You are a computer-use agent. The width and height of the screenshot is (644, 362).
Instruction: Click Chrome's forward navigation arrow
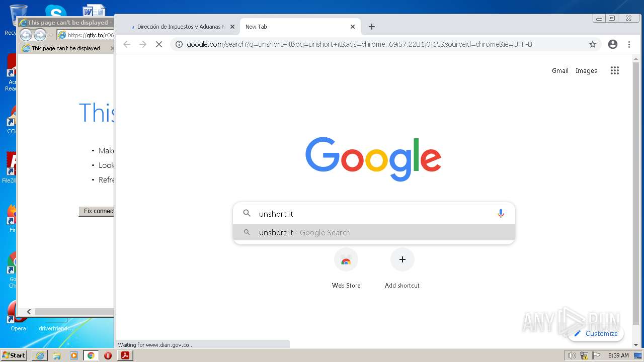tap(143, 44)
